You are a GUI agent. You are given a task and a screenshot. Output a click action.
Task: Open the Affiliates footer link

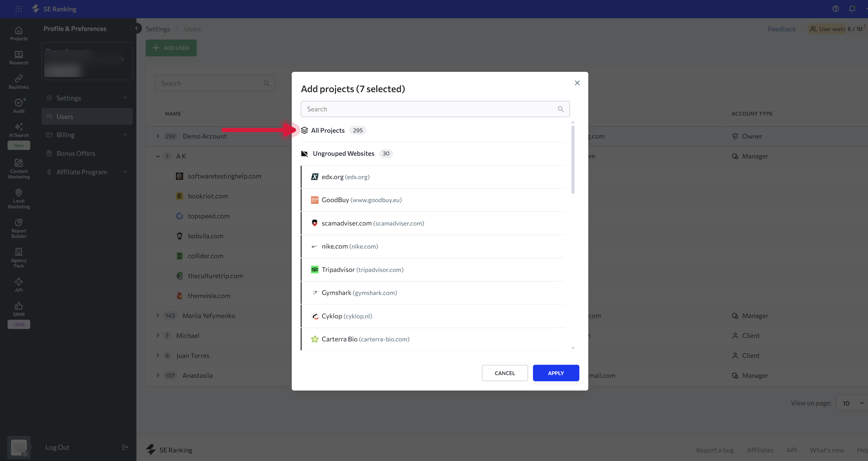click(x=760, y=450)
